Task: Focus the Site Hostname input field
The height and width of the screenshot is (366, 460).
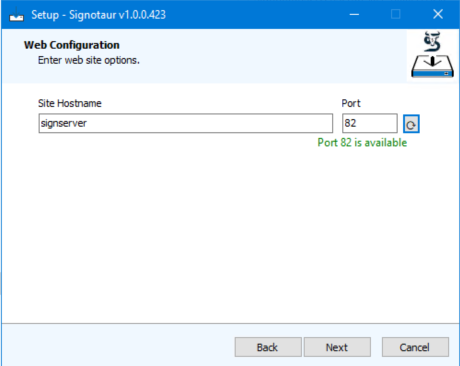Action: [186, 123]
